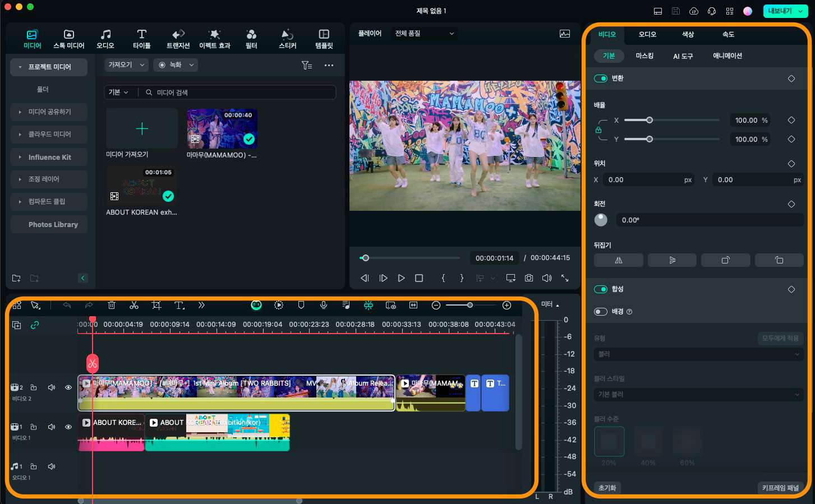
Task: Click the Photos Library button
Action: click(x=49, y=224)
